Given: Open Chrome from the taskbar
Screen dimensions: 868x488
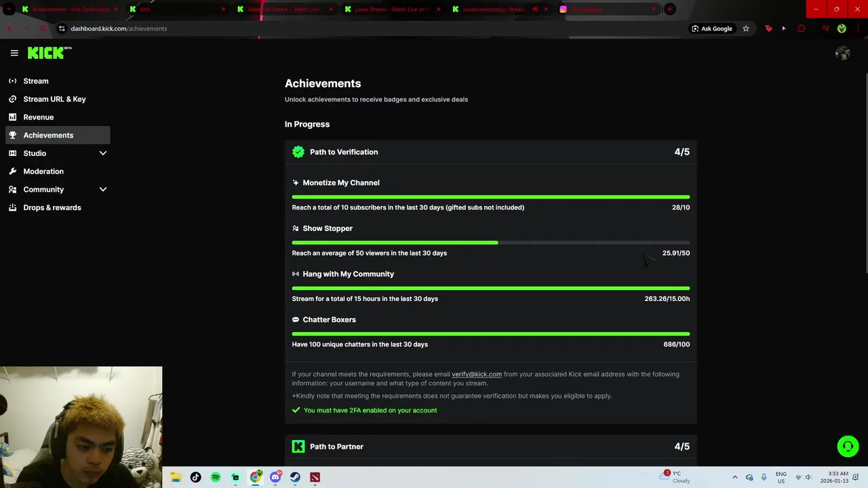Looking at the screenshot, I should coord(256,477).
